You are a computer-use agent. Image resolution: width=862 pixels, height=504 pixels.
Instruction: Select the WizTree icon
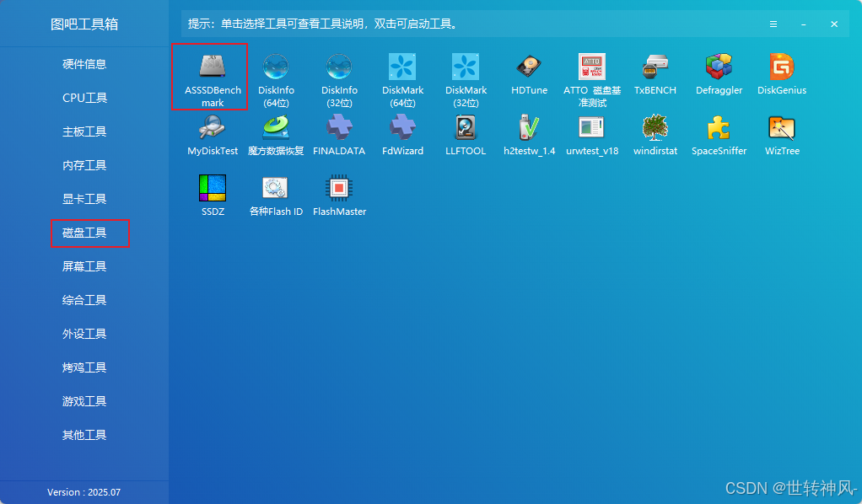click(x=782, y=133)
